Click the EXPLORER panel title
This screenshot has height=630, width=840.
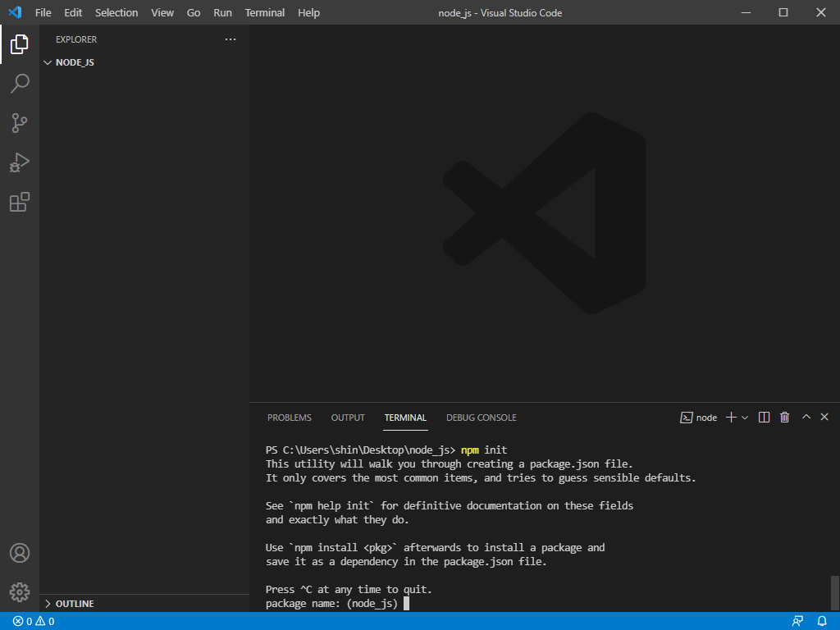pos(76,39)
